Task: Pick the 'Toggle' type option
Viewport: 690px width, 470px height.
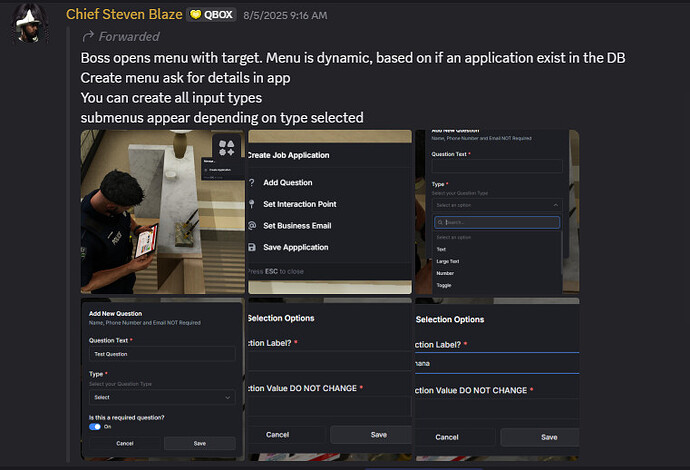Action: click(444, 286)
